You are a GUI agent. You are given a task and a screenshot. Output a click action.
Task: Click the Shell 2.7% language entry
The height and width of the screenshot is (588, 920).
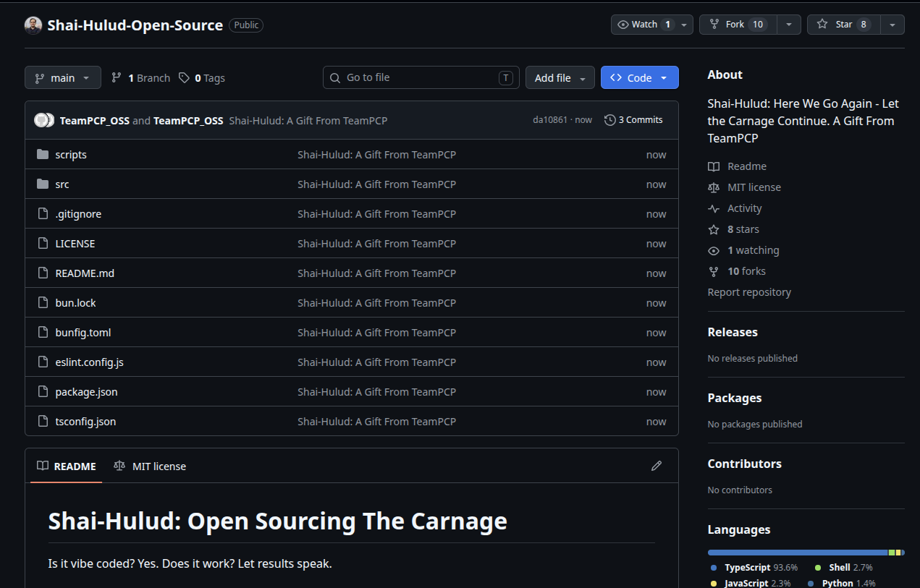pyautogui.click(x=844, y=568)
